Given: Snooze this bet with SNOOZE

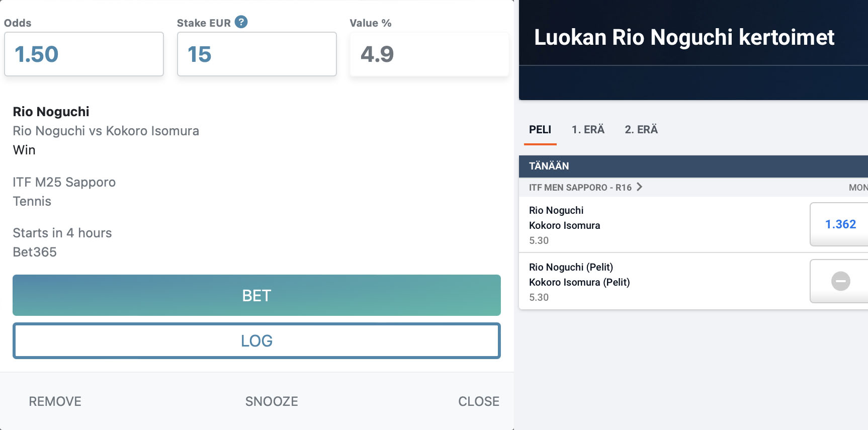Looking at the screenshot, I should (x=272, y=401).
